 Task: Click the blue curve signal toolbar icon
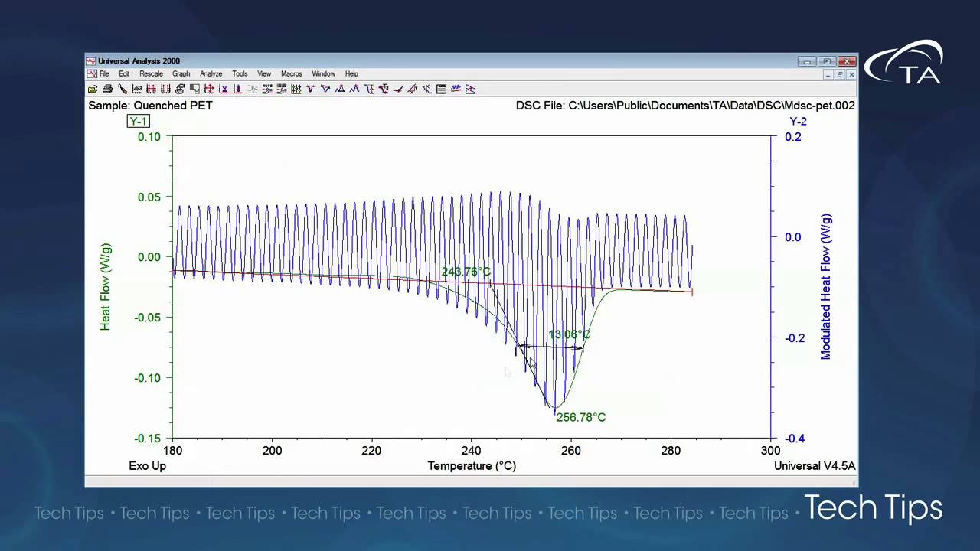tap(456, 90)
